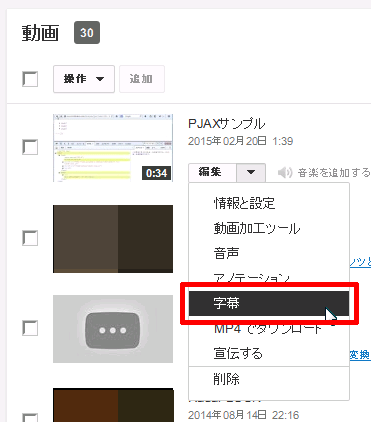Click 音楽を追加する link

point(334,173)
